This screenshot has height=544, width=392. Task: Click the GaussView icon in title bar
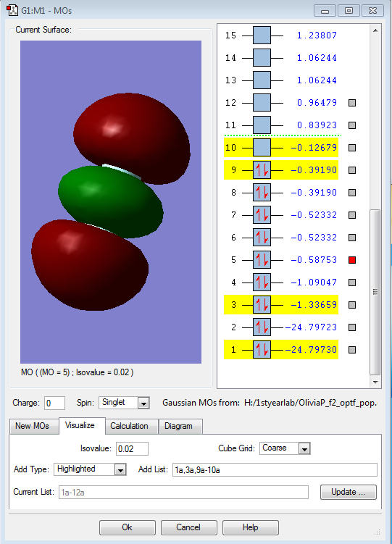point(12,10)
